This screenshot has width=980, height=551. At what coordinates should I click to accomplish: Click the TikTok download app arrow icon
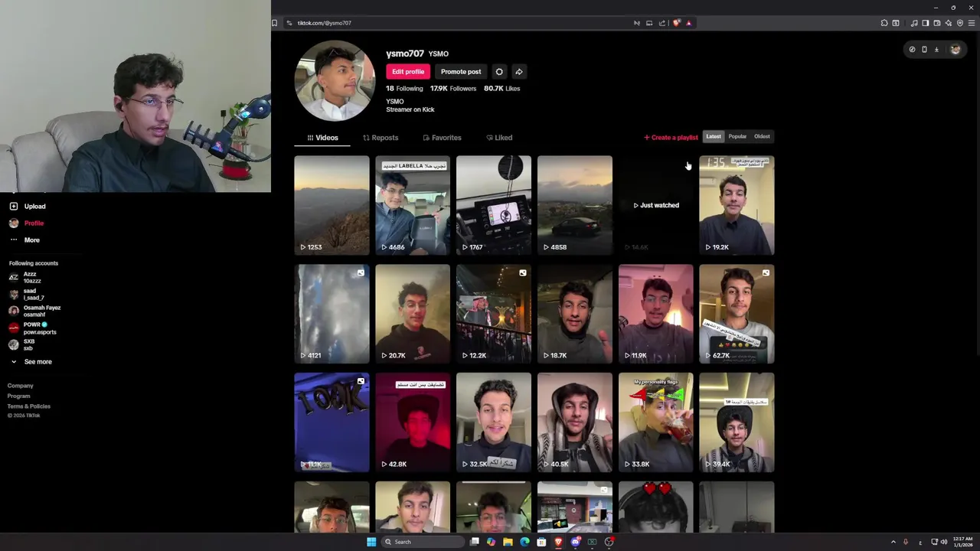936,50
